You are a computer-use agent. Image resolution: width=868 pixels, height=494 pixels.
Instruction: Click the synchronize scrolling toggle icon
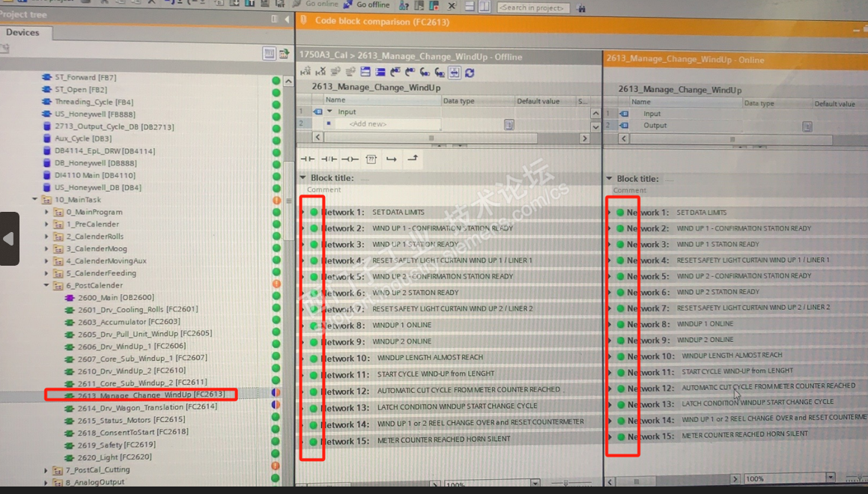pyautogui.click(x=455, y=73)
